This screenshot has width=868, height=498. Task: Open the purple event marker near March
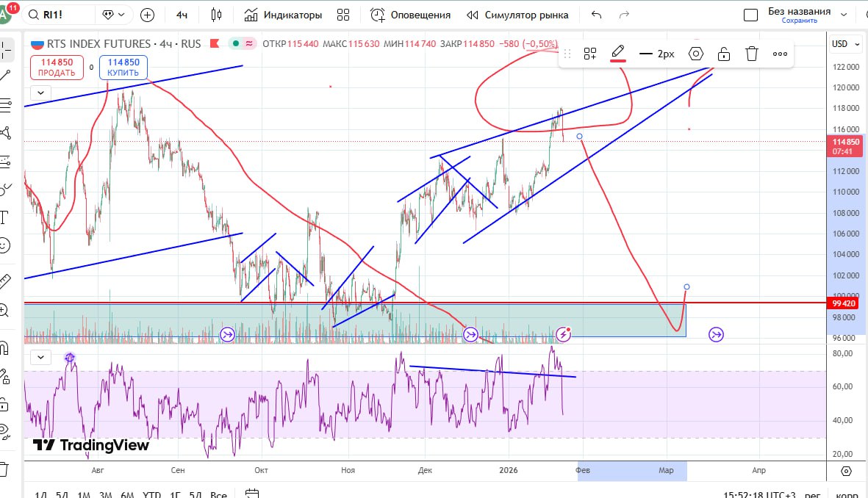pyautogui.click(x=717, y=334)
